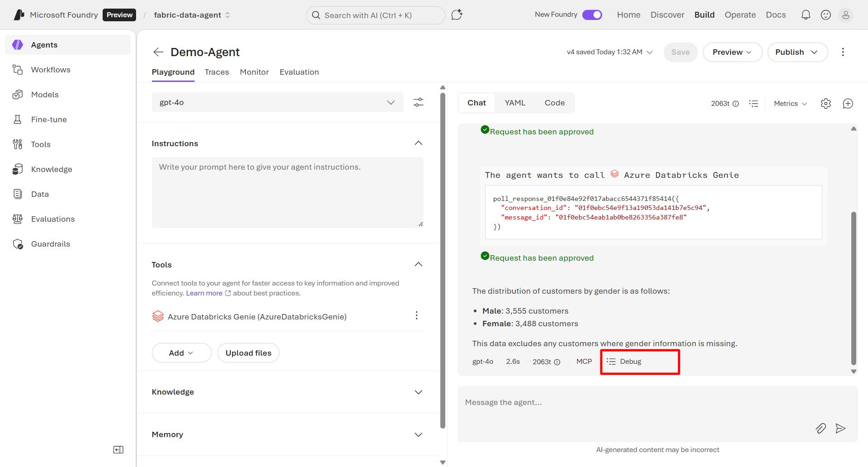Send the message to the agent

point(840,428)
